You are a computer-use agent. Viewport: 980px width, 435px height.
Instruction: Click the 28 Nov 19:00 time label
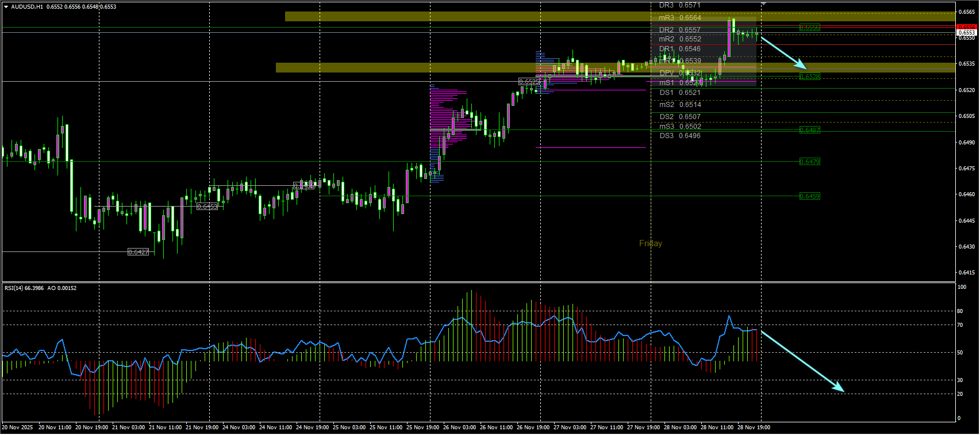pos(754,428)
